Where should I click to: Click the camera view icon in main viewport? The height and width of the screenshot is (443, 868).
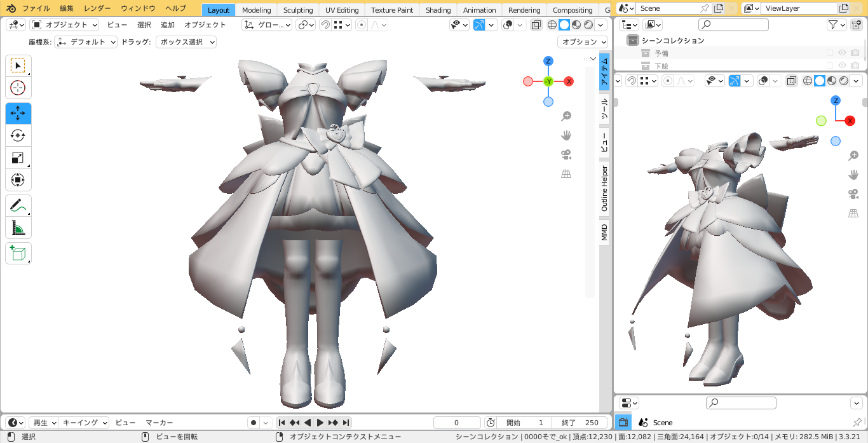tap(566, 154)
